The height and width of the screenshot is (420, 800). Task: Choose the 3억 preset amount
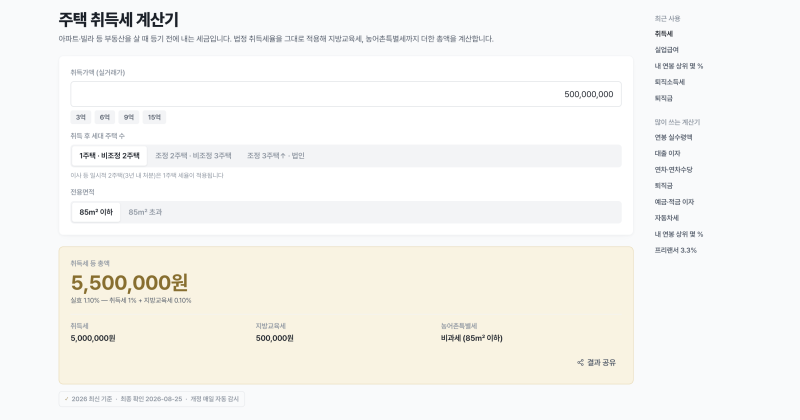pyautogui.click(x=81, y=117)
